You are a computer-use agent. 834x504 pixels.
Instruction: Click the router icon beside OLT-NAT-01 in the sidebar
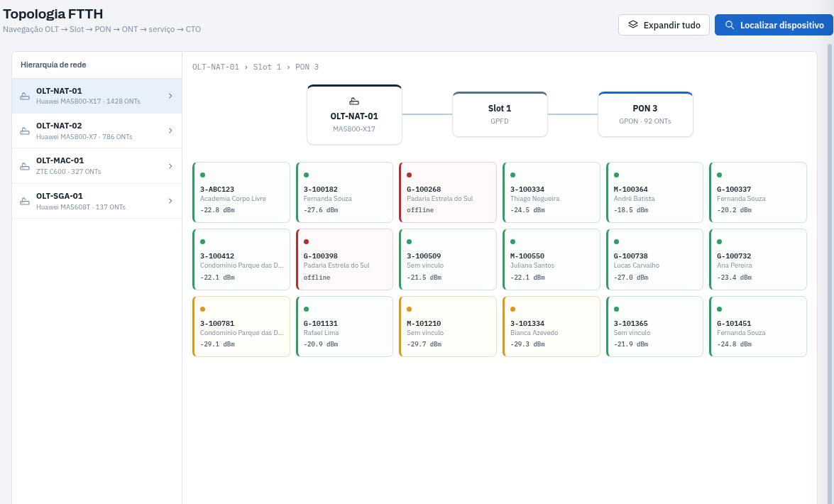[24, 96]
